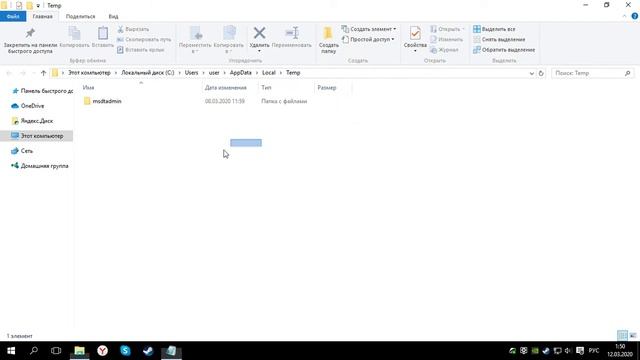Expand address bar history dropdown

coord(531,73)
